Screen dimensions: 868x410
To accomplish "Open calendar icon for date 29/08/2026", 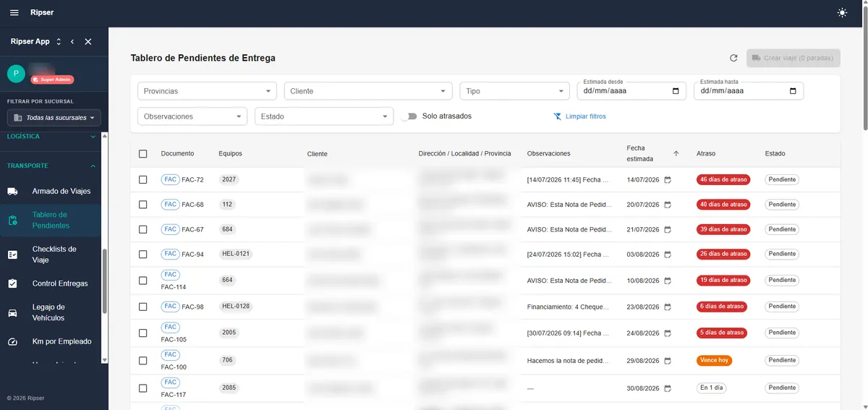I will point(668,360).
